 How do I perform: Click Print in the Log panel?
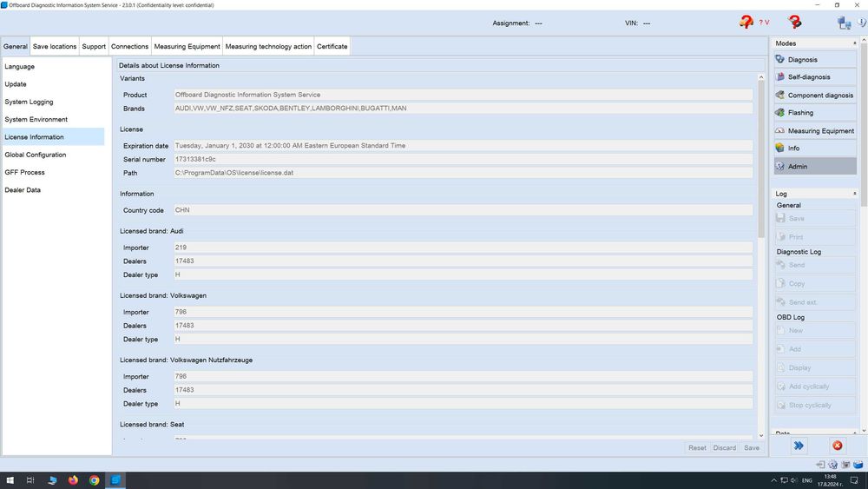pyautogui.click(x=815, y=237)
